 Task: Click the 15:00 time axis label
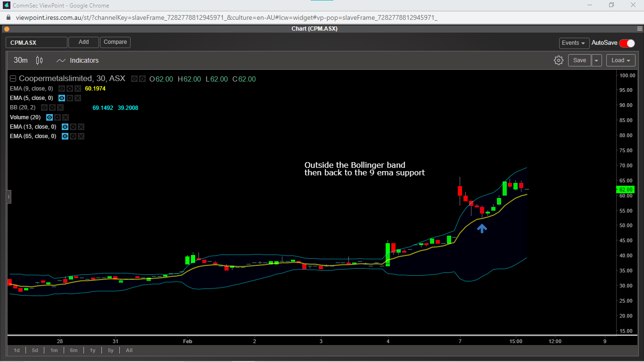(516, 341)
